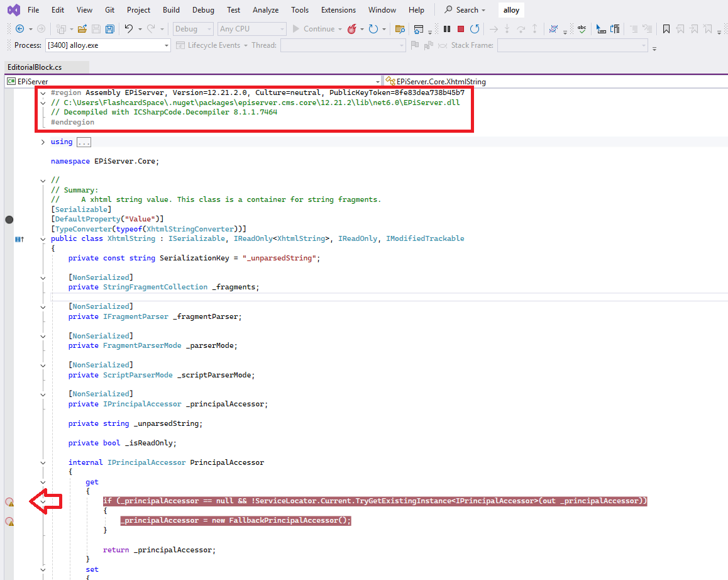Screen dimensions: 728x580
Task: Click the blue Restart circular arrow after Hot Reload
Action: pyautogui.click(x=373, y=29)
